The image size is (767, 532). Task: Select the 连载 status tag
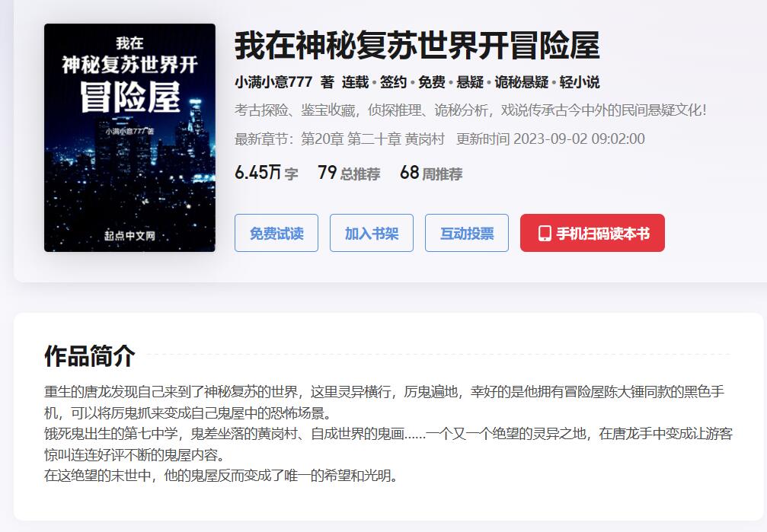pyautogui.click(x=355, y=82)
